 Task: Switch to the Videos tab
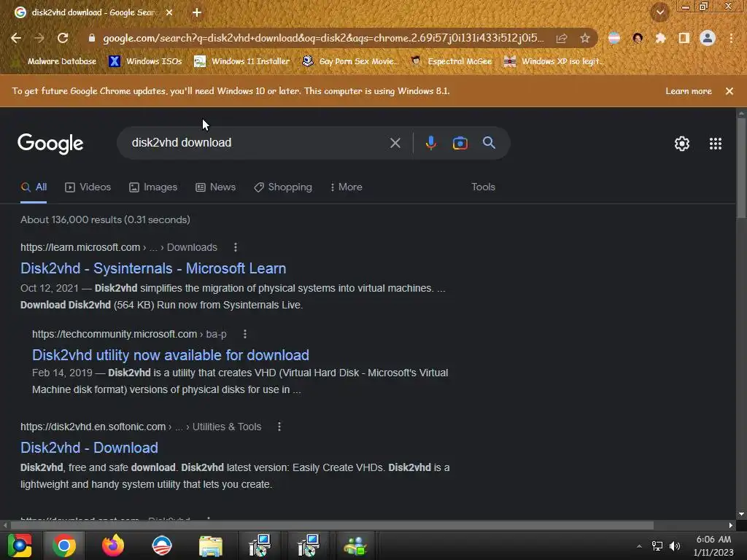coord(88,187)
